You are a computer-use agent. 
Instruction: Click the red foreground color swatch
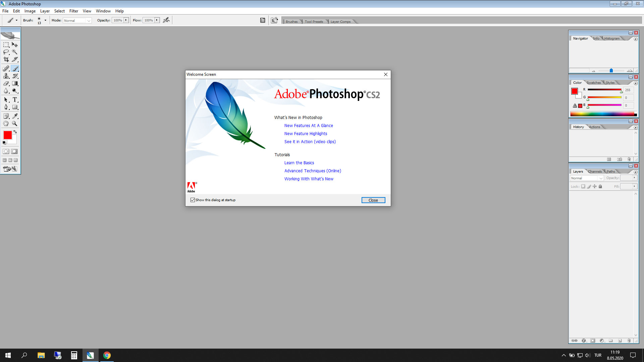pyautogui.click(x=7, y=135)
